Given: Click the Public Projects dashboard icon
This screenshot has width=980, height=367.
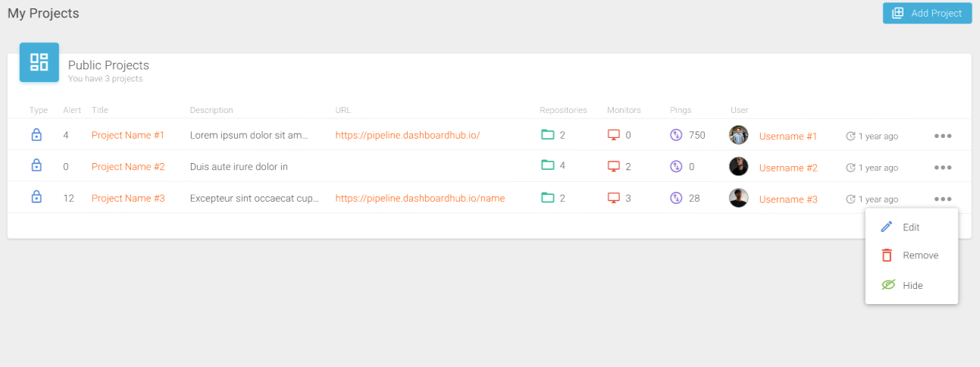Looking at the screenshot, I should (x=39, y=62).
